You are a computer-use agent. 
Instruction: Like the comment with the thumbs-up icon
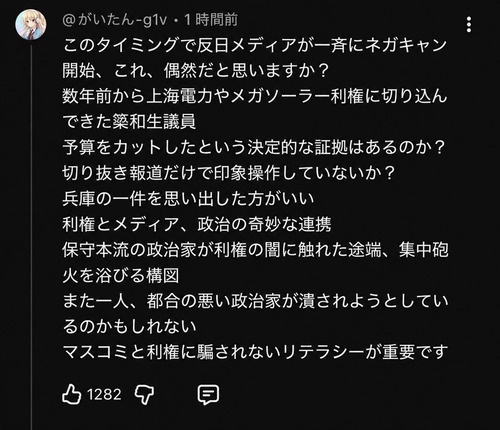pyautogui.click(x=72, y=394)
